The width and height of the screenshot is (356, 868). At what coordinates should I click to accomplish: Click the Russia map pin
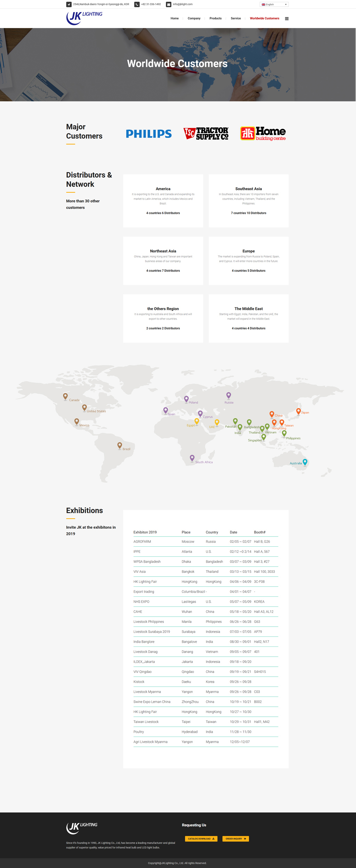[x=228, y=395]
